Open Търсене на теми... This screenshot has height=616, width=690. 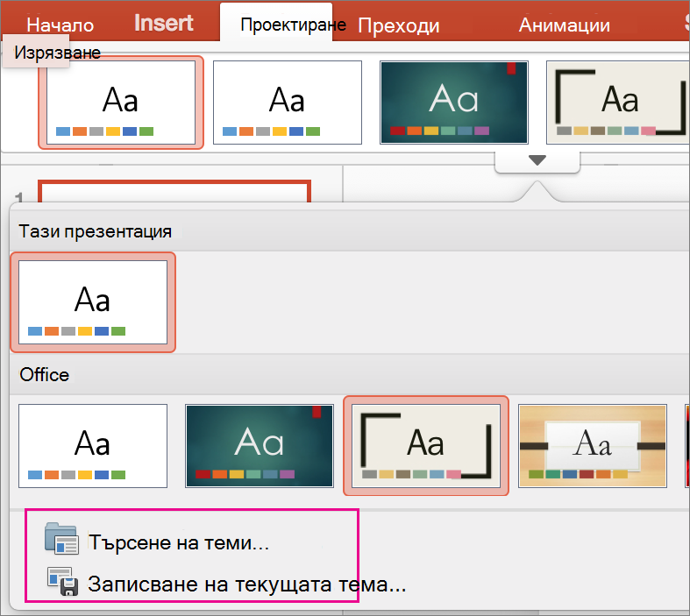[x=179, y=542]
